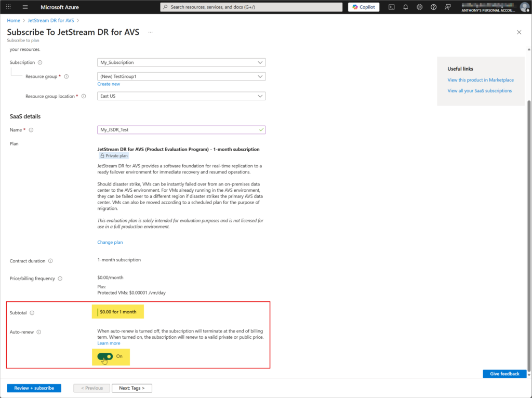Expand the Subscription dropdown
The height and width of the screenshot is (398, 532).
(x=181, y=62)
